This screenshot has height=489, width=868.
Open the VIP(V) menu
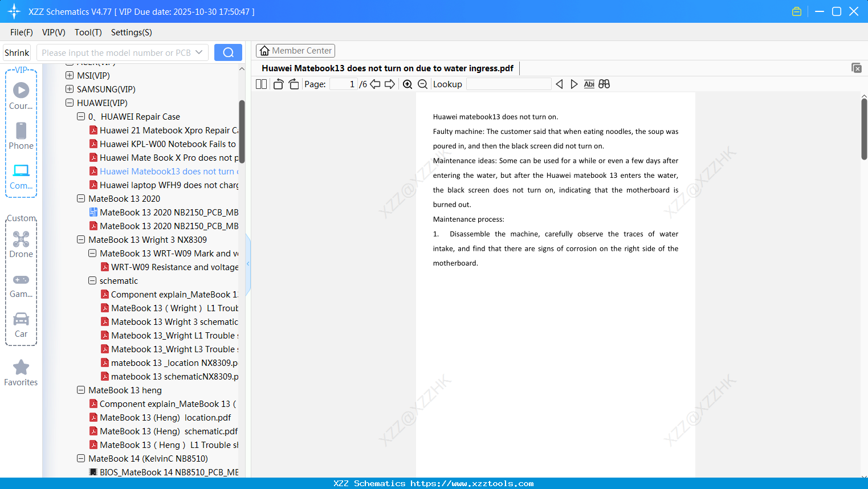54,32
